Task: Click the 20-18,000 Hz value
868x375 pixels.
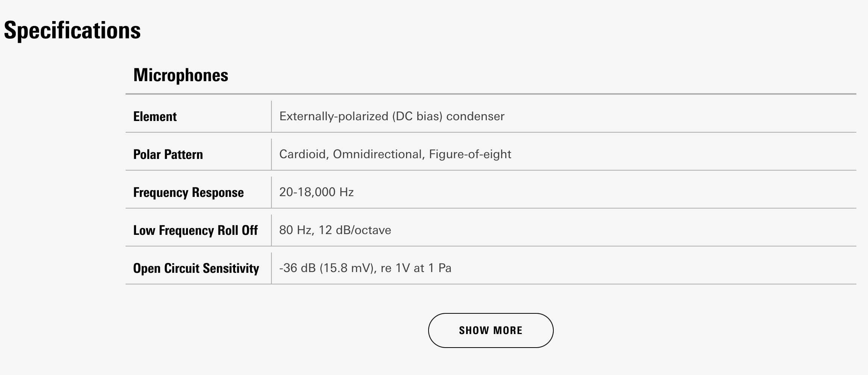Action: [316, 192]
